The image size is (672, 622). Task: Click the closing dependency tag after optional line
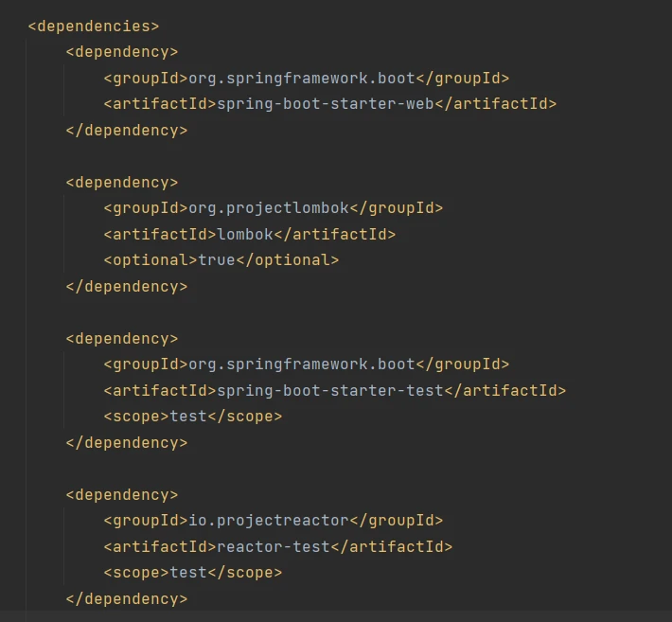(x=126, y=286)
